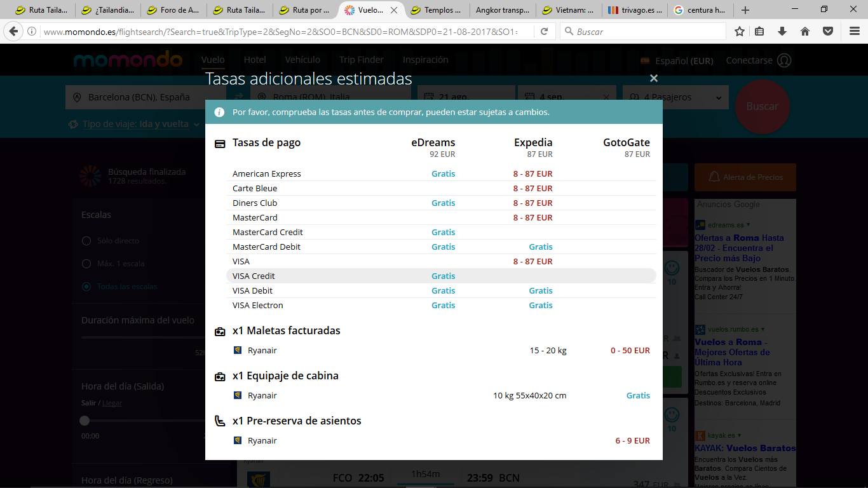Image resolution: width=868 pixels, height=488 pixels.
Task: Open the Español (EUR) language selector
Action: tap(677, 61)
